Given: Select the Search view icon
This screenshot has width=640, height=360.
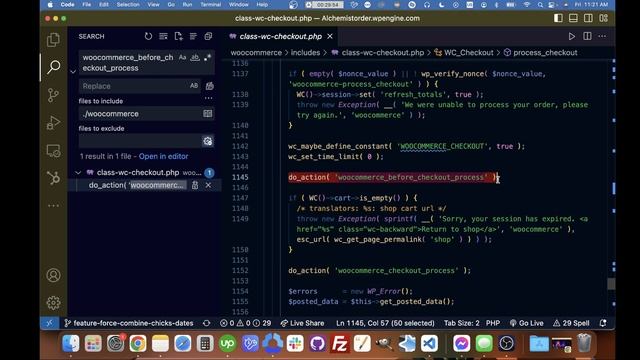Looking at the screenshot, I should click(x=53, y=67).
